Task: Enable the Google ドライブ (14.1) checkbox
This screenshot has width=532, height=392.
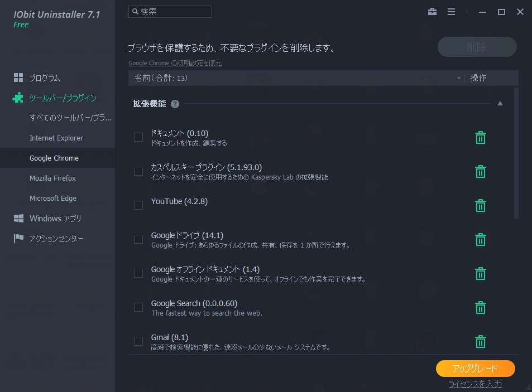Action: 138,239
